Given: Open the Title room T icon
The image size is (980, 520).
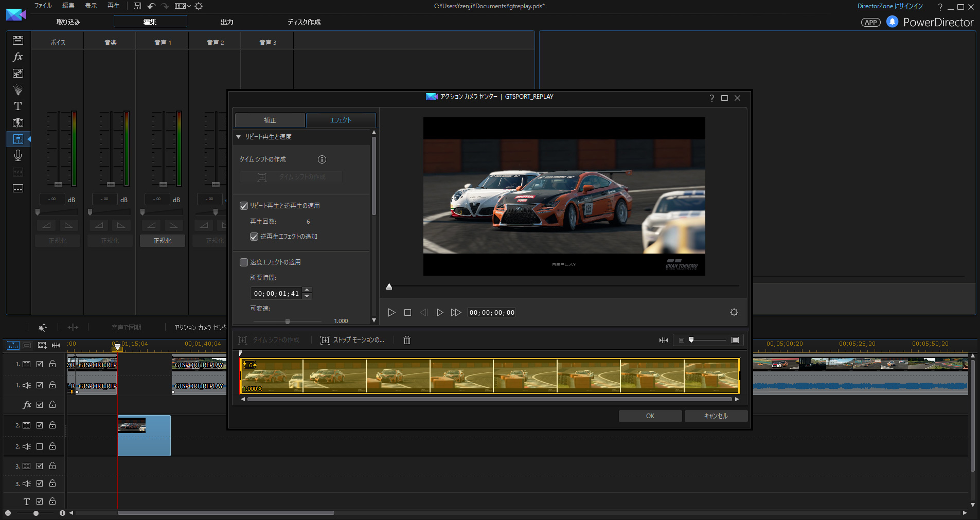Looking at the screenshot, I should click(18, 106).
